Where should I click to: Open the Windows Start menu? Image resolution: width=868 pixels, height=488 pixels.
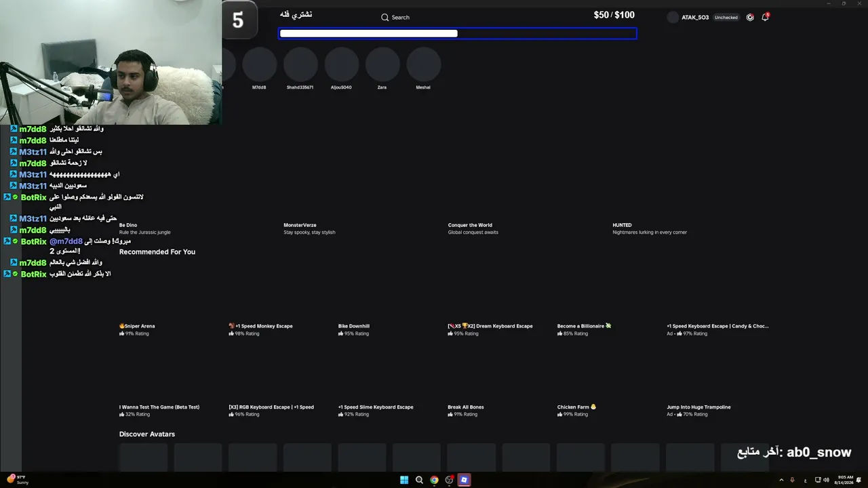pyautogui.click(x=404, y=480)
